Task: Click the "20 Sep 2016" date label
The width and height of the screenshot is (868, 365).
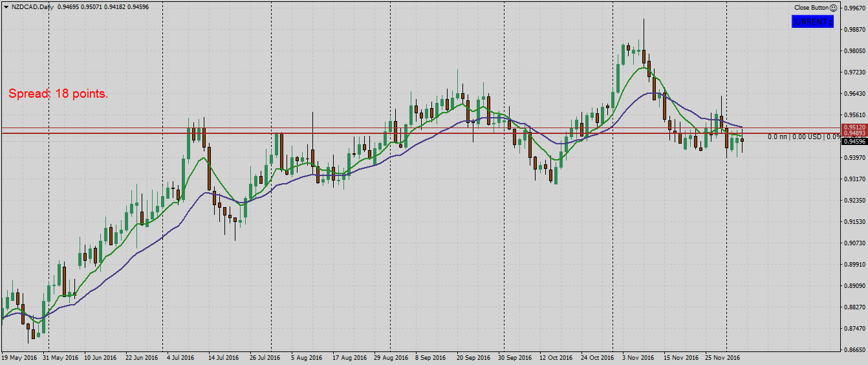Action: (473, 357)
